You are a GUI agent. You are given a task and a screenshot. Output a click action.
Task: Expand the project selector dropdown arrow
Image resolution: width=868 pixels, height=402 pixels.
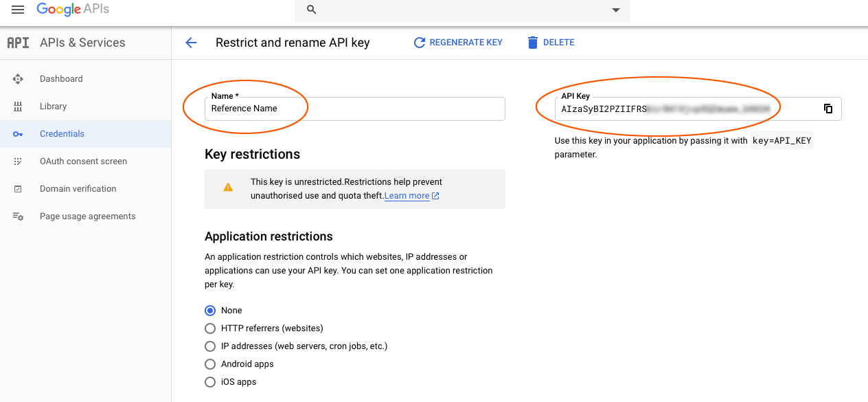pyautogui.click(x=616, y=10)
